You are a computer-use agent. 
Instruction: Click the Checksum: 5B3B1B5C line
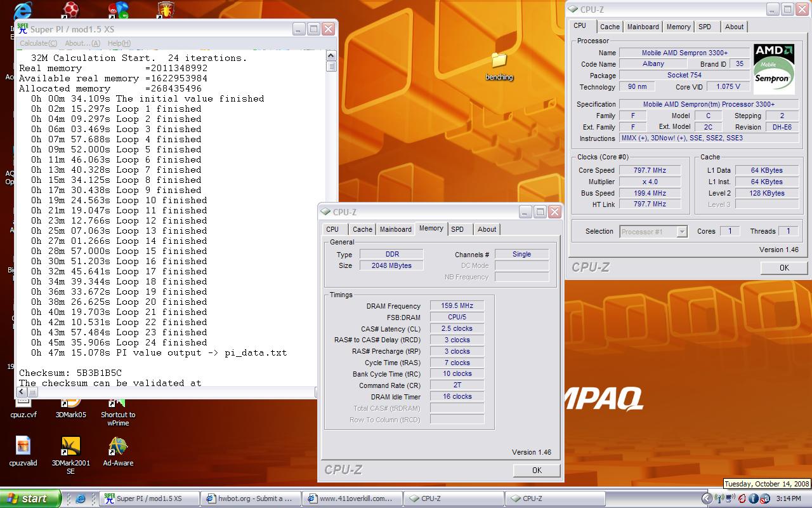(x=70, y=373)
